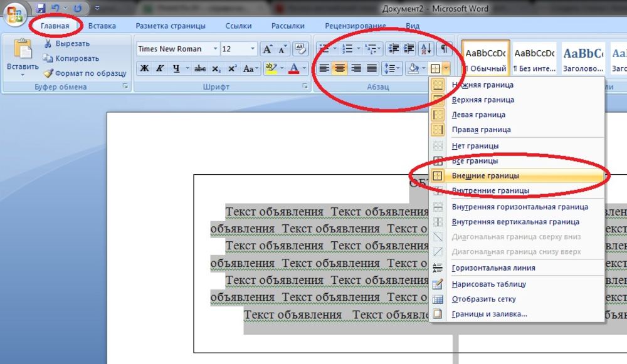627x364 pixels.
Task: Switch to the Главная ribbon tab
Action: [x=55, y=26]
